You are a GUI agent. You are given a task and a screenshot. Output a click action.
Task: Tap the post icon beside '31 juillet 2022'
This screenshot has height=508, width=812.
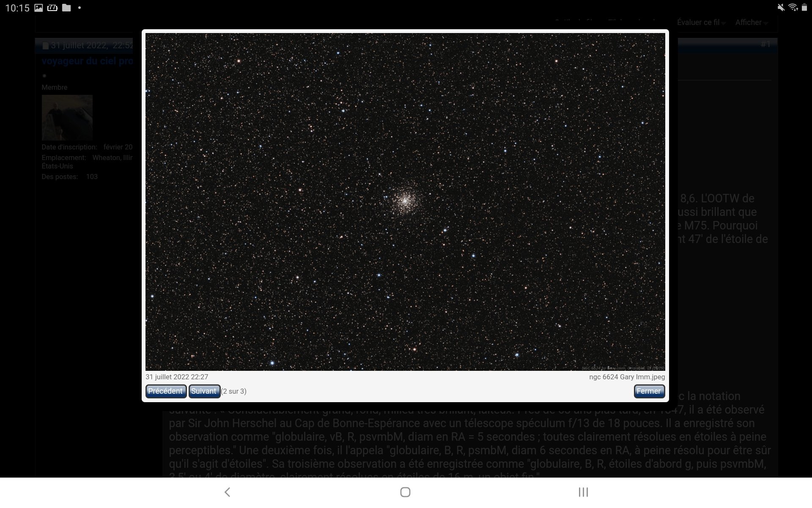pos(45,46)
